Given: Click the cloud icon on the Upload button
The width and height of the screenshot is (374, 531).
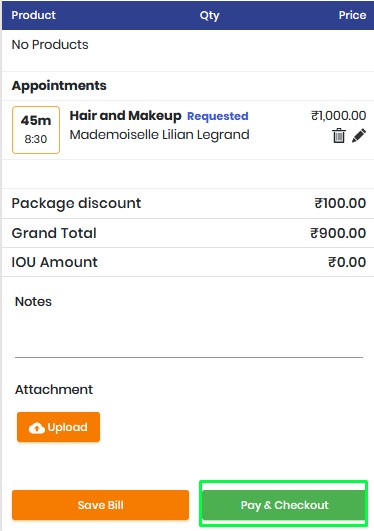Looking at the screenshot, I should (x=37, y=428).
